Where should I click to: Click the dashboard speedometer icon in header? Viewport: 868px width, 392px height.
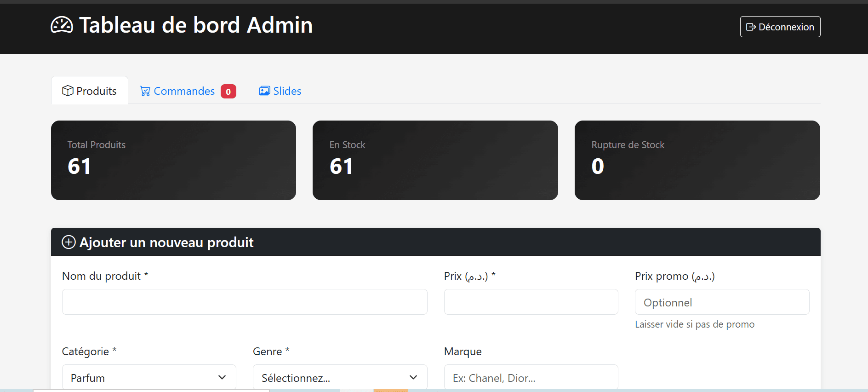click(62, 25)
